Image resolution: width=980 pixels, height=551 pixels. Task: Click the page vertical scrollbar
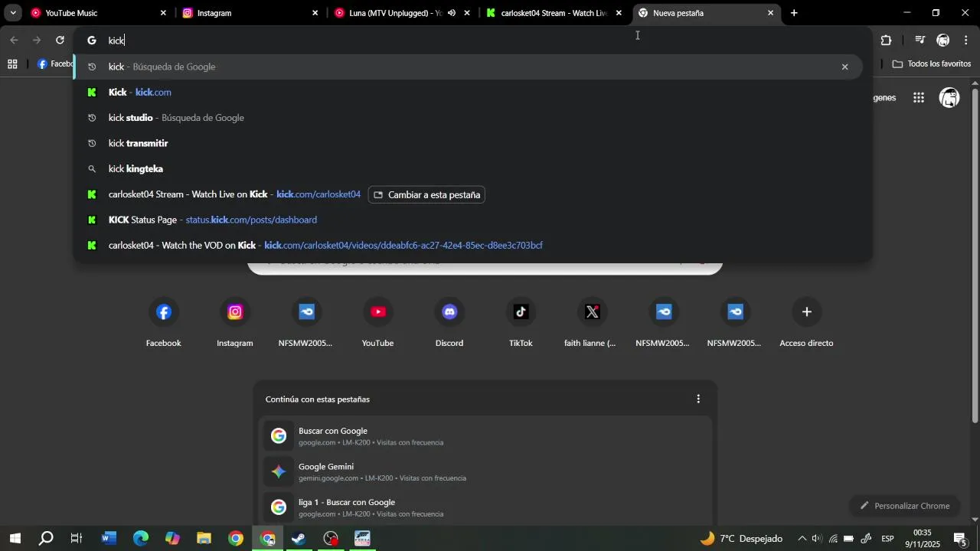click(975, 256)
